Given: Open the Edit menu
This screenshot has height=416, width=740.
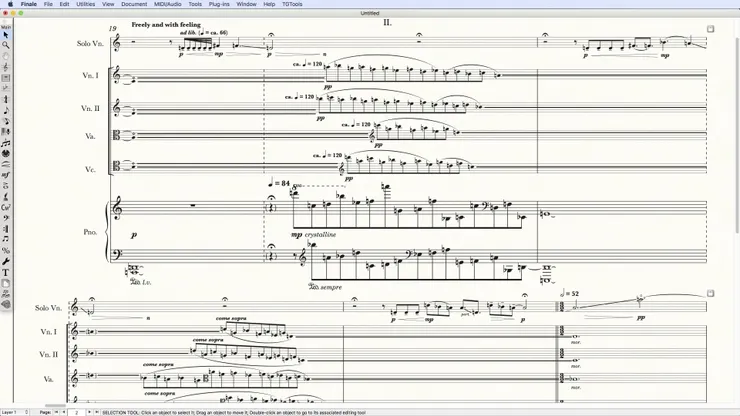Looking at the screenshot, I should [64, 4].
